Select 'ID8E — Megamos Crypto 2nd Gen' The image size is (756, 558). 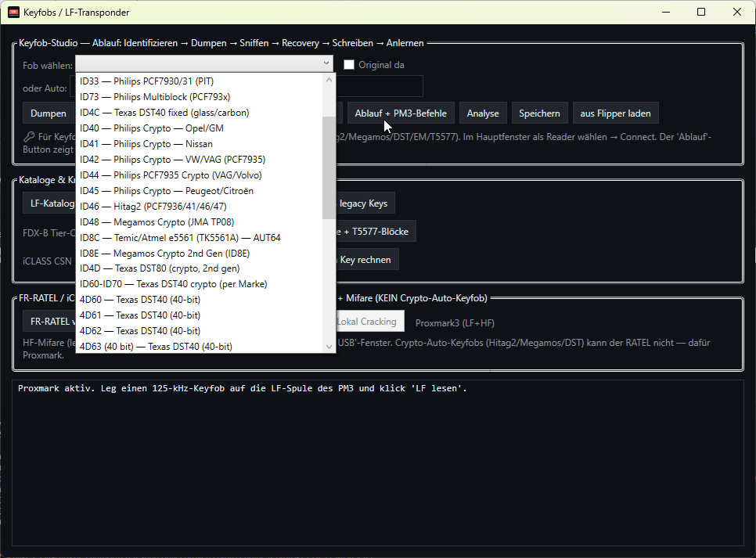click(199, 254)
